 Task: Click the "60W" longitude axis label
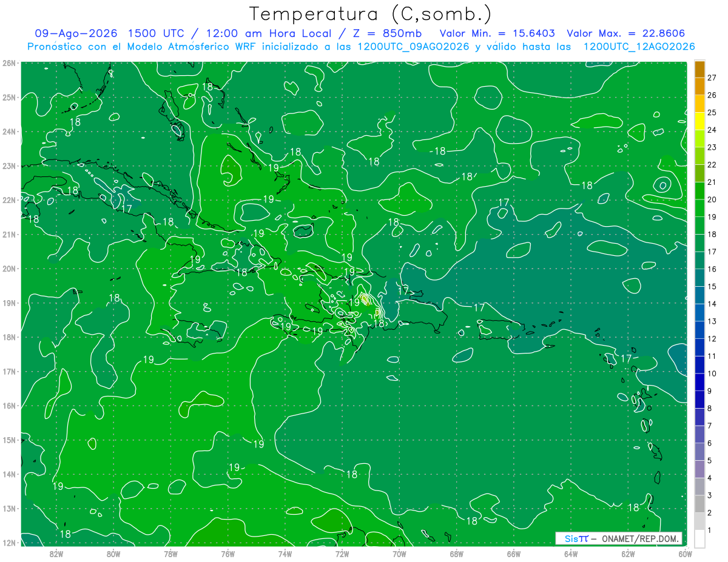coord(685,553)
